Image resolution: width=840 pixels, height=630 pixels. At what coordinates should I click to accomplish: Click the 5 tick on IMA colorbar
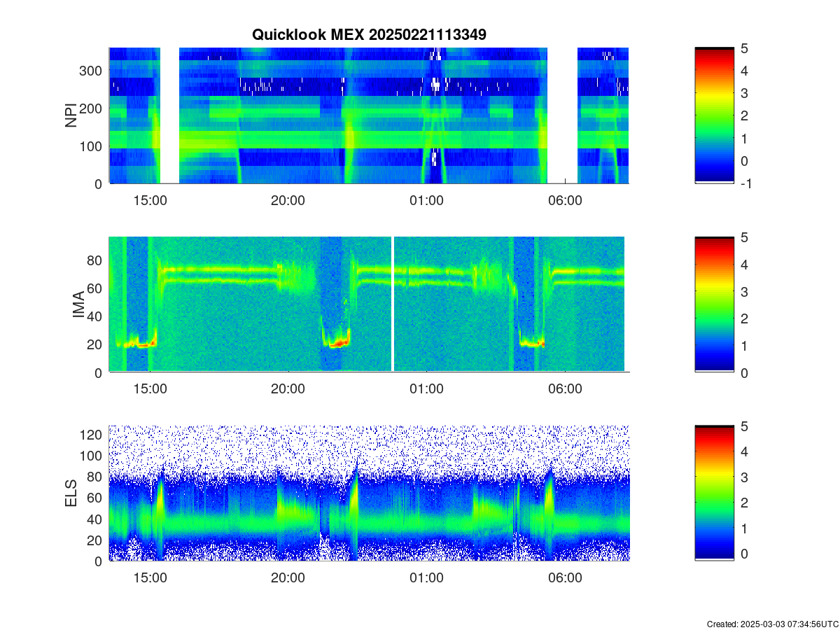(744, 237)
